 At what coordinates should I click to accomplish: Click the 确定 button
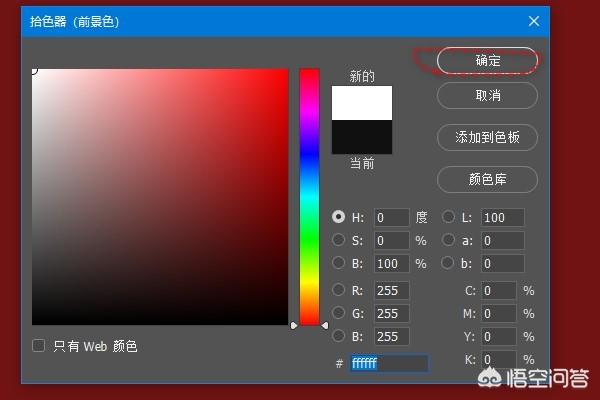487,60
